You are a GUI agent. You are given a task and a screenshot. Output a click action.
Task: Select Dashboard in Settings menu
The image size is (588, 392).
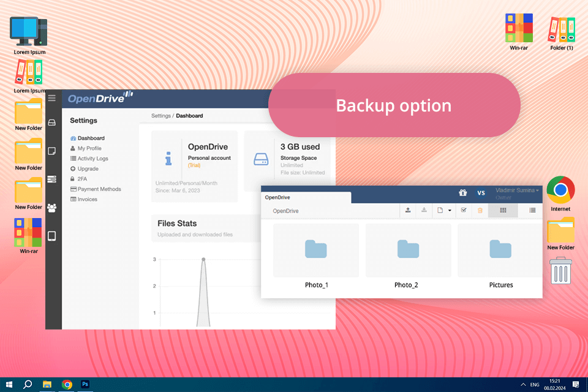coord(88,138)
